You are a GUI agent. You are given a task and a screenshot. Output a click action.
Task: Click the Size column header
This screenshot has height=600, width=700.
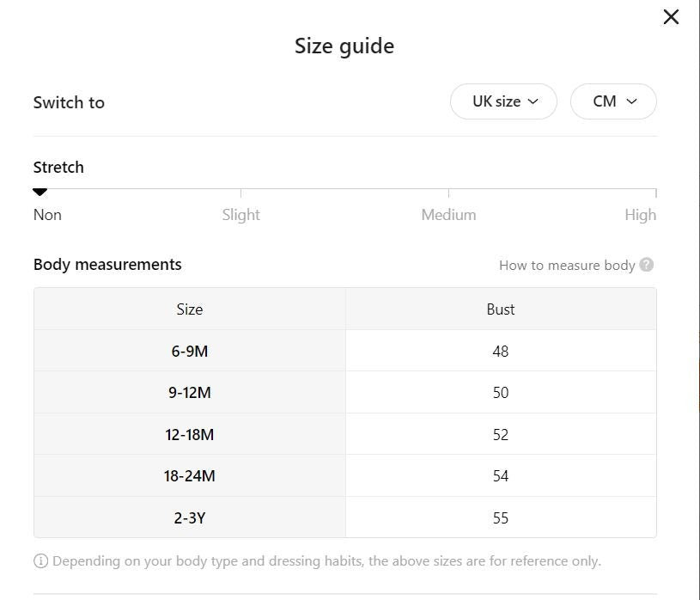(190, 309)
